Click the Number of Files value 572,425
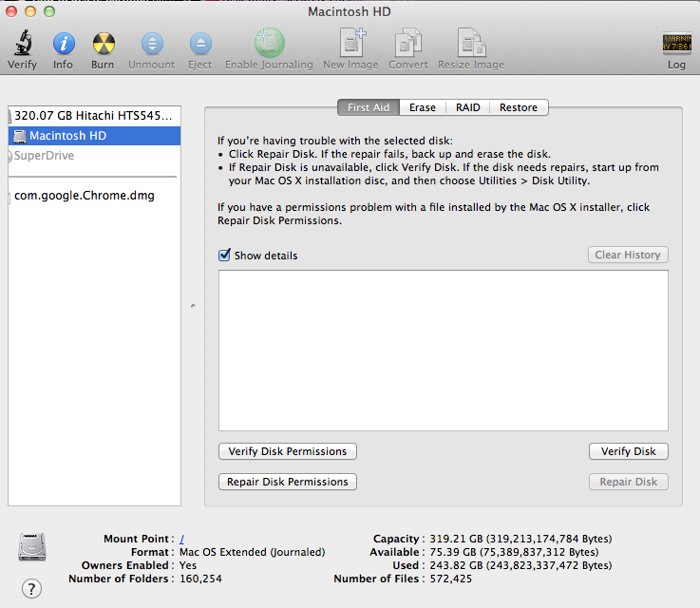The width and height of the screenshot is (700, 608). point(450,579)
